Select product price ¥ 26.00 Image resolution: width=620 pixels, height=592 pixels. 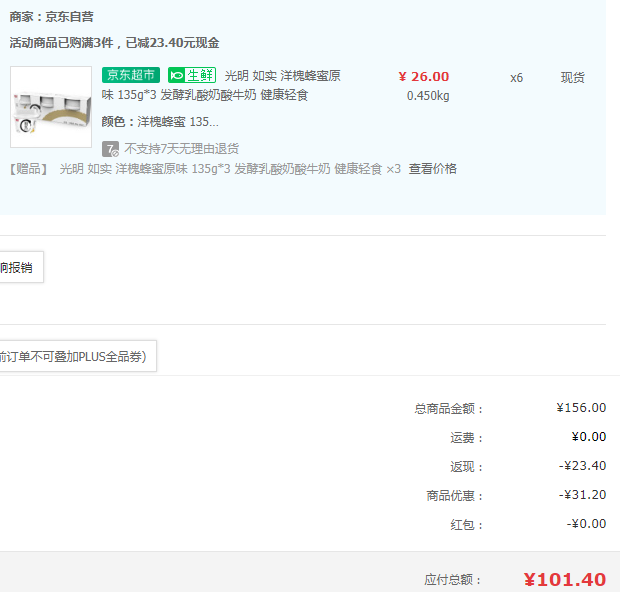point(424,77)
